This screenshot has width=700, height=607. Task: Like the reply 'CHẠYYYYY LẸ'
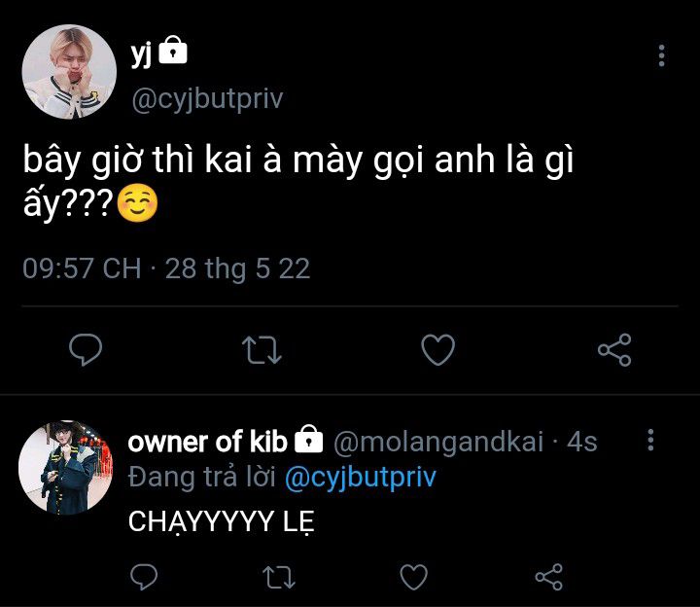coord(414,577)
